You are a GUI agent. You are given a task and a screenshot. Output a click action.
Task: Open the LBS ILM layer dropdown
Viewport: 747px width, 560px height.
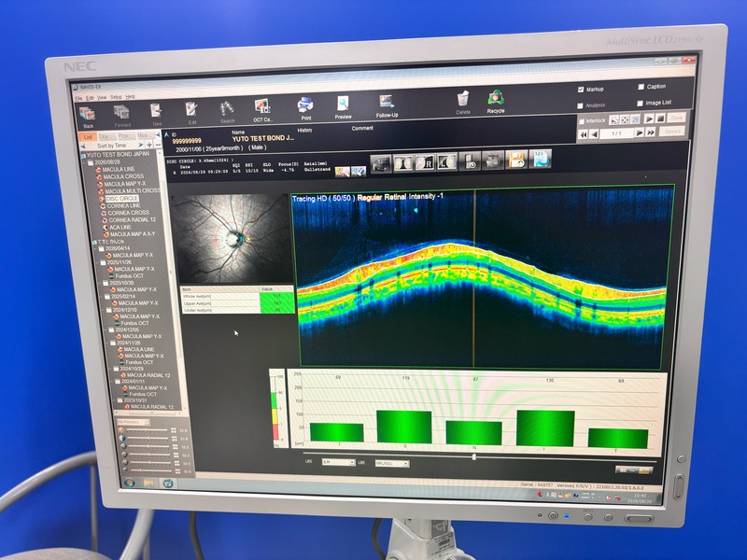338,462
